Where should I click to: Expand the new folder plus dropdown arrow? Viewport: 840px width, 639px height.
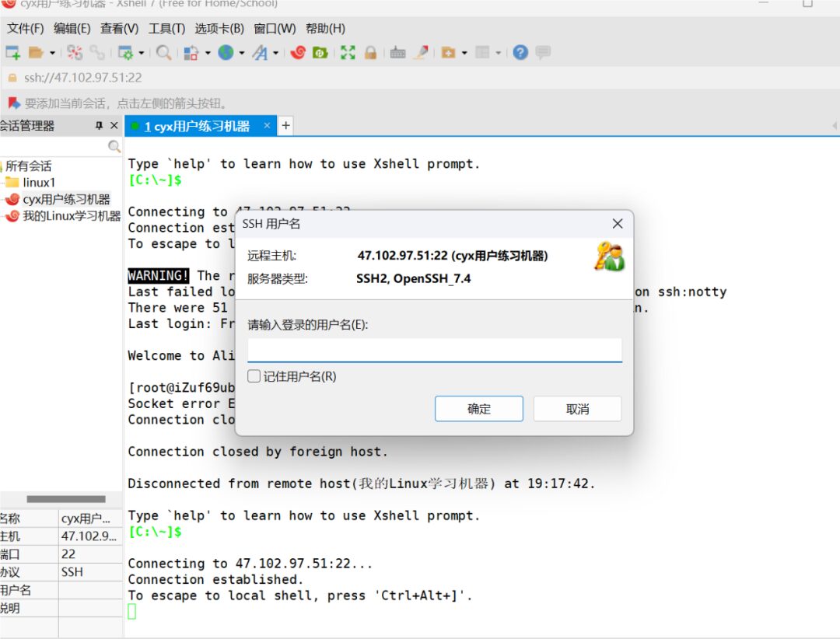464,53
